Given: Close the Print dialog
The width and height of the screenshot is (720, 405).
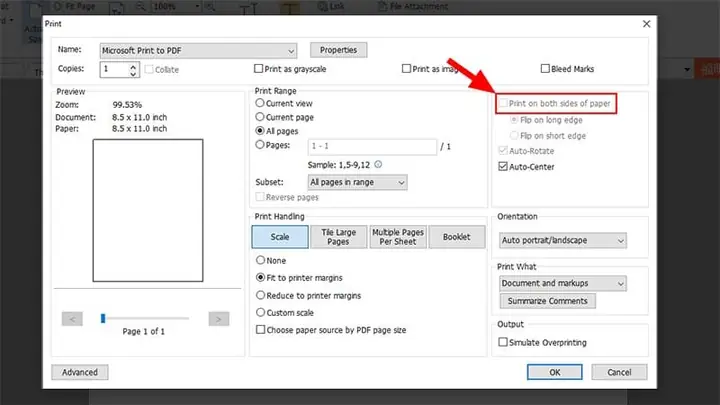Looking at the screenshot, I should click(x=647, y=24).
